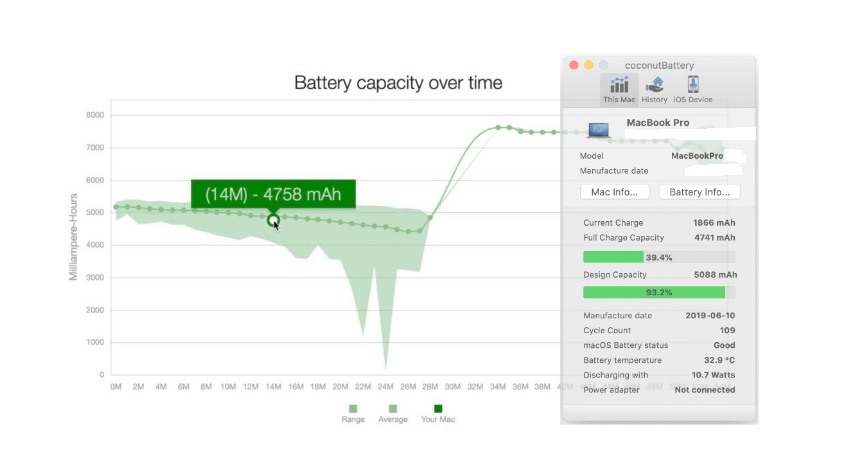Click the 5000 label on the y-axis

click(95, 212)
